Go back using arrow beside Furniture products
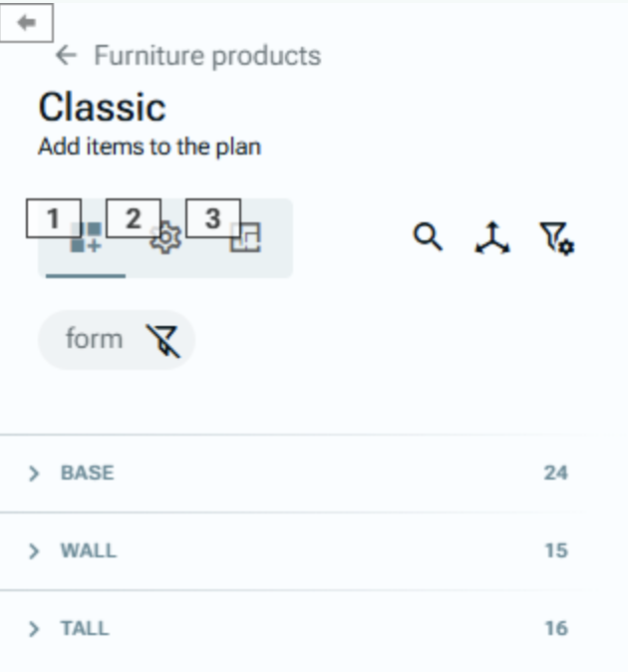628x672 pixels. tap(67, 55)
